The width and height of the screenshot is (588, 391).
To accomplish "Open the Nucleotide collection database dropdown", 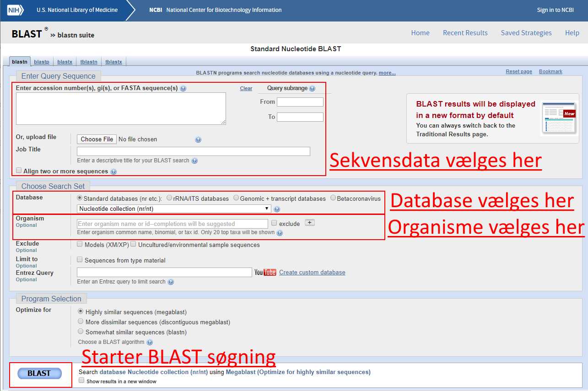I will (x=174, y=209).
